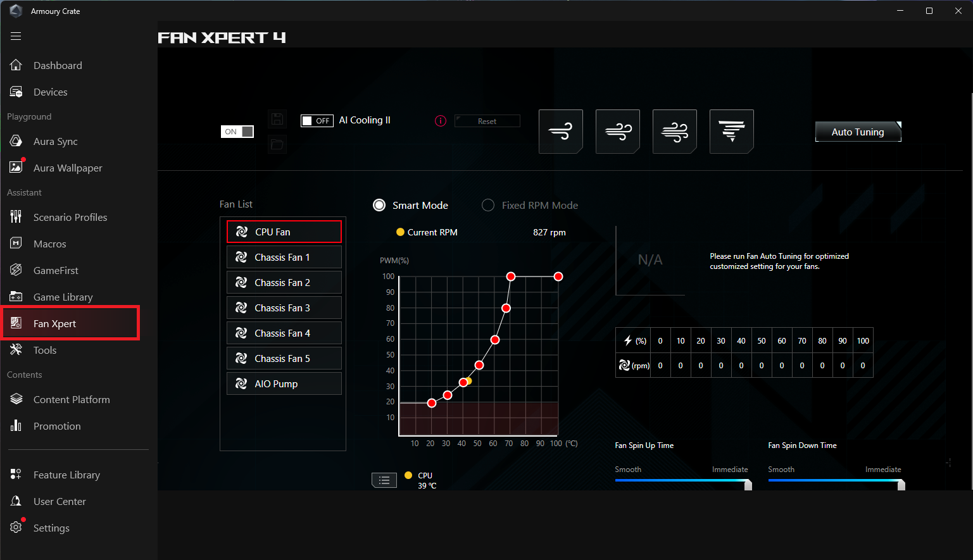The height and width of the screenshot is (560, 973).
Task: Select Chassis Fan 1 in Fan List
Action: tap(284, 257)
